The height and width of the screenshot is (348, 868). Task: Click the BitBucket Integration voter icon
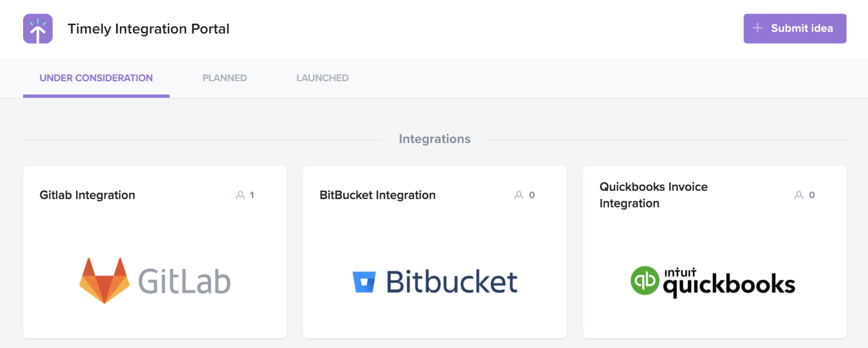pos(518,195)
